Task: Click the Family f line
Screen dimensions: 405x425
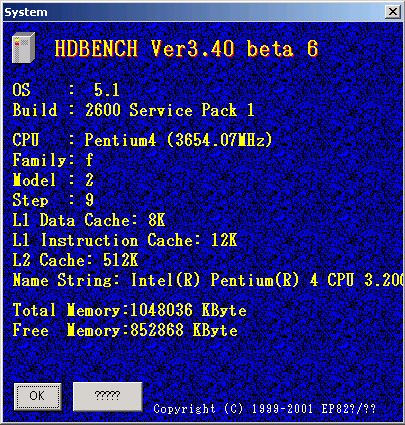Action: pyautogui.click(x=53, y=160)
